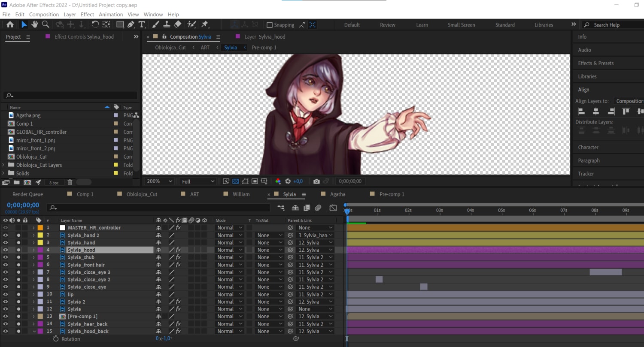The image size is (644, 347).
Task: Open the Effect menu
Action: coord(87,15)
